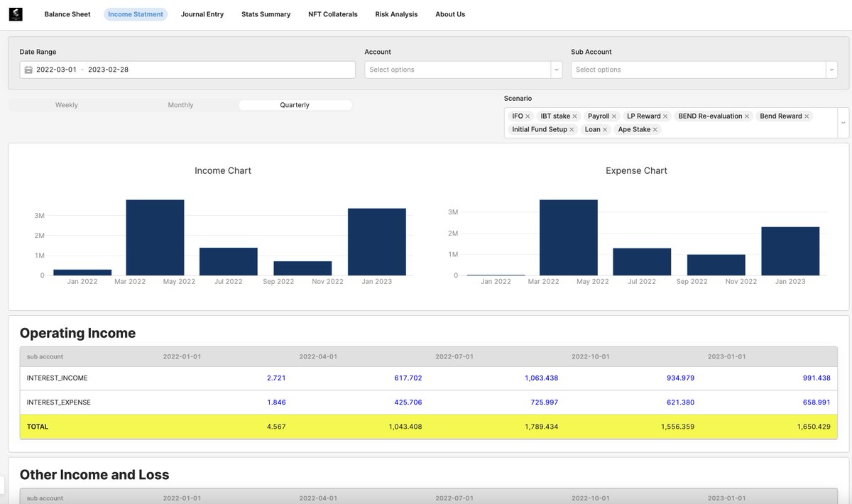Screen dimensions: 852x504
Task: Click the calendar icon in Date Range field
Action: point(28,70)
